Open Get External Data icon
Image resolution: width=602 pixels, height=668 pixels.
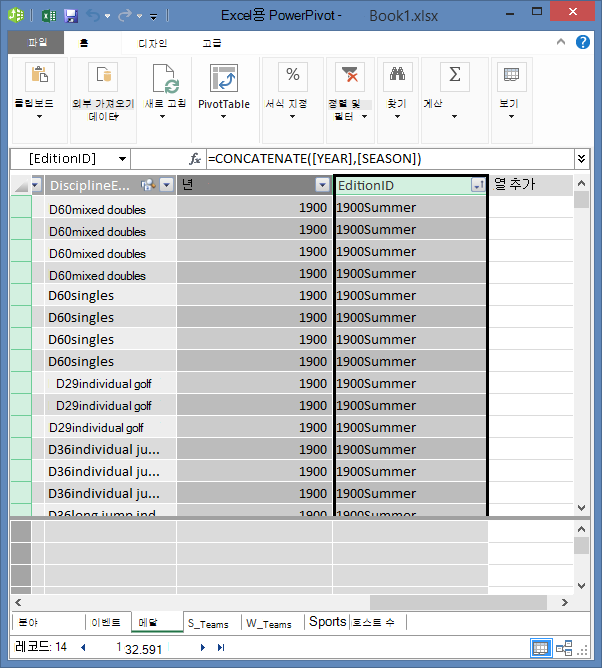click(103, 77)
